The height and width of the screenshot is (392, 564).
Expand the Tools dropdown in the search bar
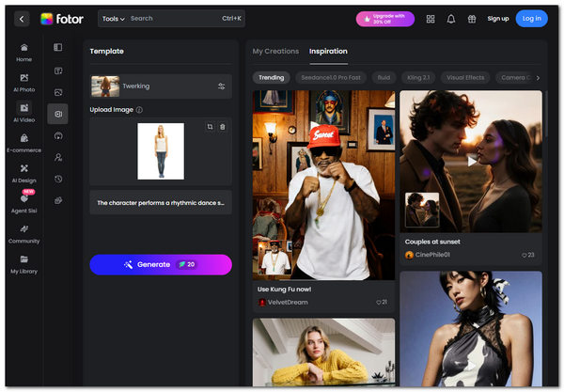113,18
